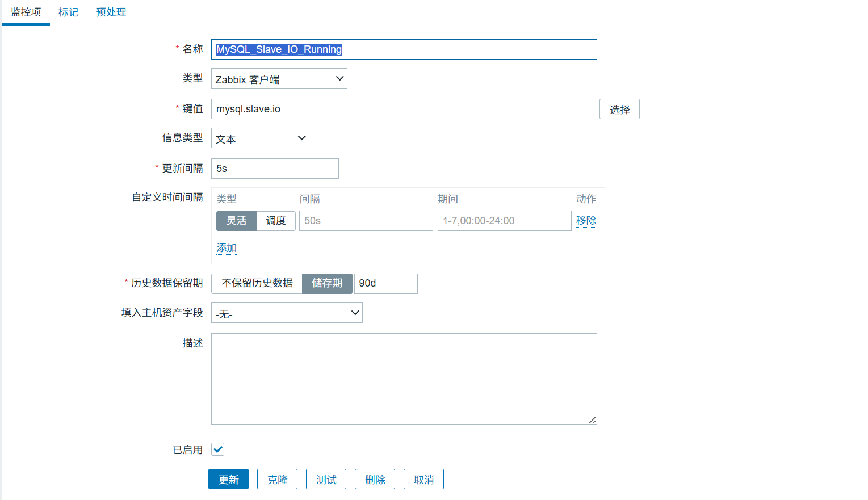Choose 不保留历史数据 option
The image size is (868, 500).
pyautogui.click(x=257, y=283)
